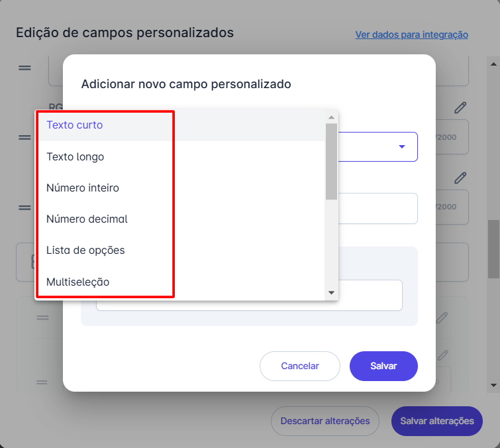Click the text input below the type dropdown
This screenshot has width=500, height=448.
377,209
